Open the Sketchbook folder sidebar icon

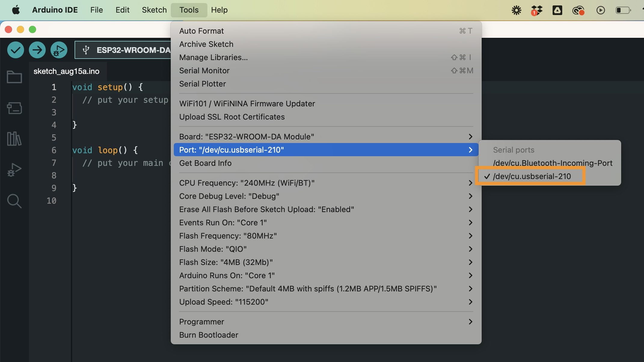click(14, 77)
